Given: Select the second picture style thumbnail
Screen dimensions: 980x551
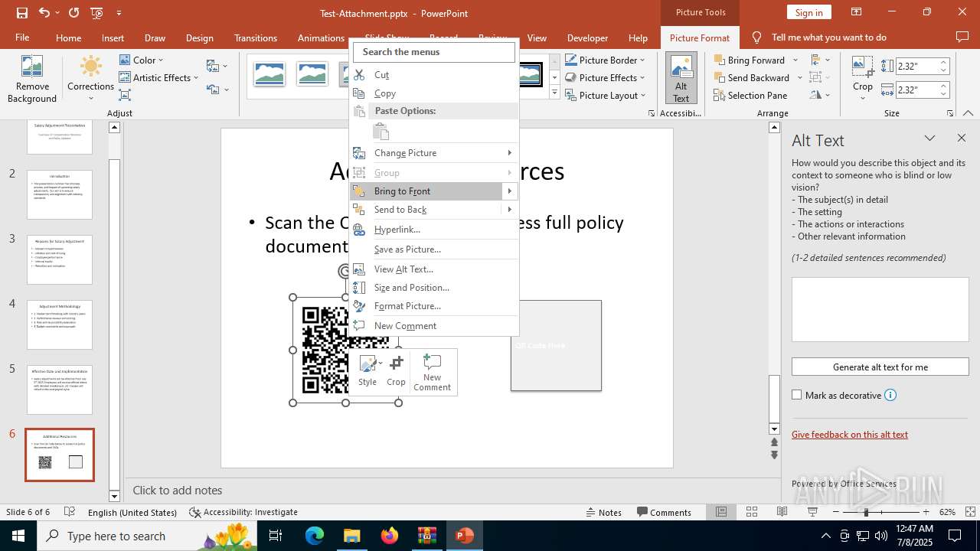Looking at the screenshot, I should tap(312, 74).
